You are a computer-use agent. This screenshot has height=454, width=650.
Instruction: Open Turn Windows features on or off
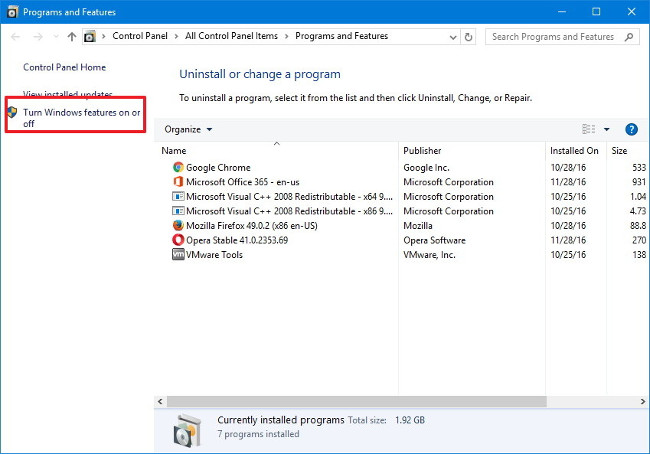click(82, 118)
